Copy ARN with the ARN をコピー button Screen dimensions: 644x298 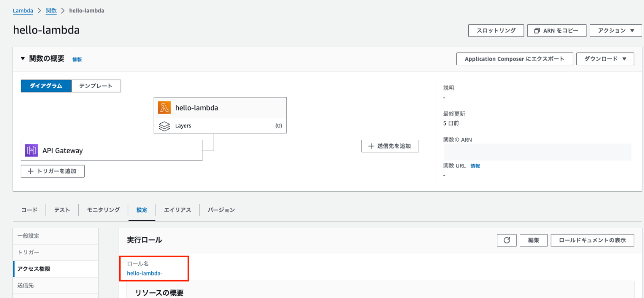[x=557, y=31]
